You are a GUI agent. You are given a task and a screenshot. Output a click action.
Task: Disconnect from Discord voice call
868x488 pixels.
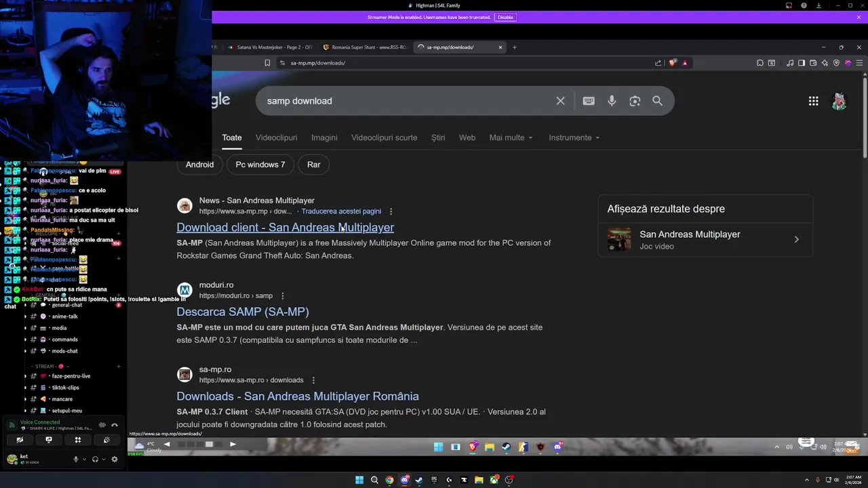coord(115,426)
